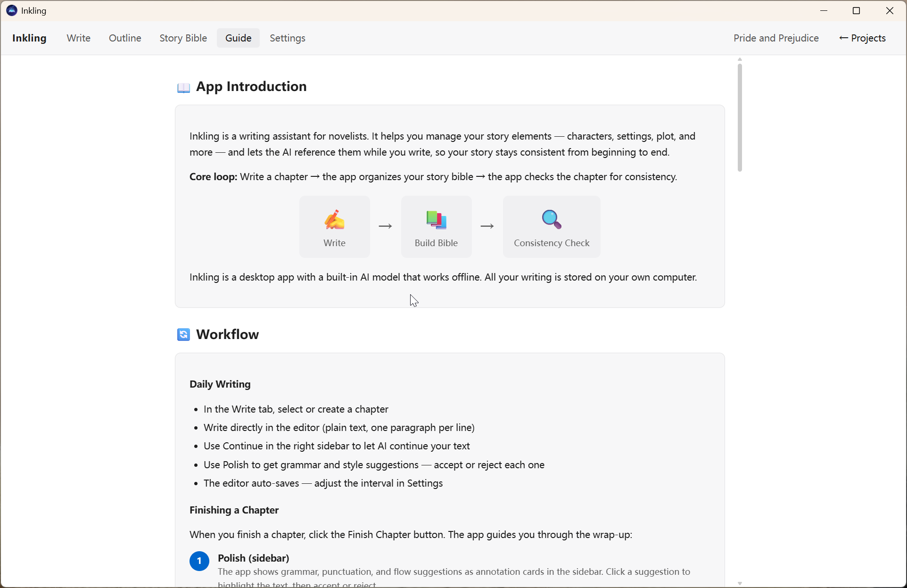This screenshot has width=907, height=588.
Task: Open the Write tab
Action: [x=78, y=38]
